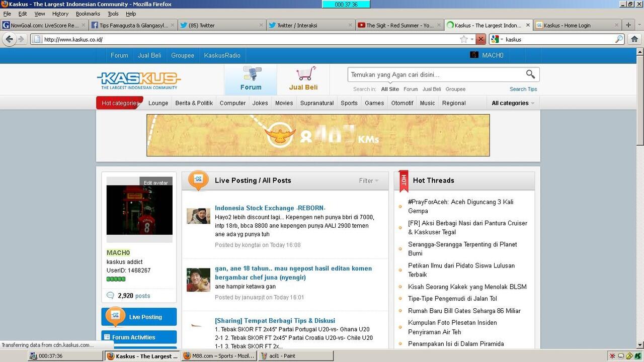
Task: Click MACH0 profile avatar image
Action: (139, 210)
